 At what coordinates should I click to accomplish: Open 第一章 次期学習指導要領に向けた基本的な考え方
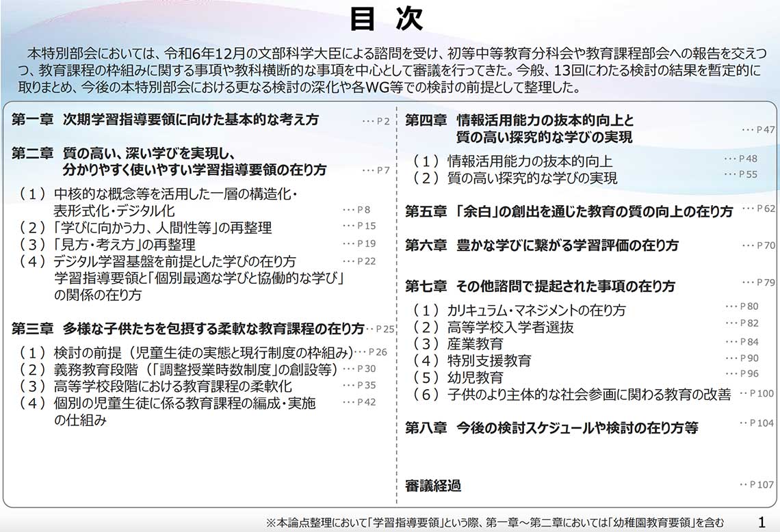click(x=165, y=120)
